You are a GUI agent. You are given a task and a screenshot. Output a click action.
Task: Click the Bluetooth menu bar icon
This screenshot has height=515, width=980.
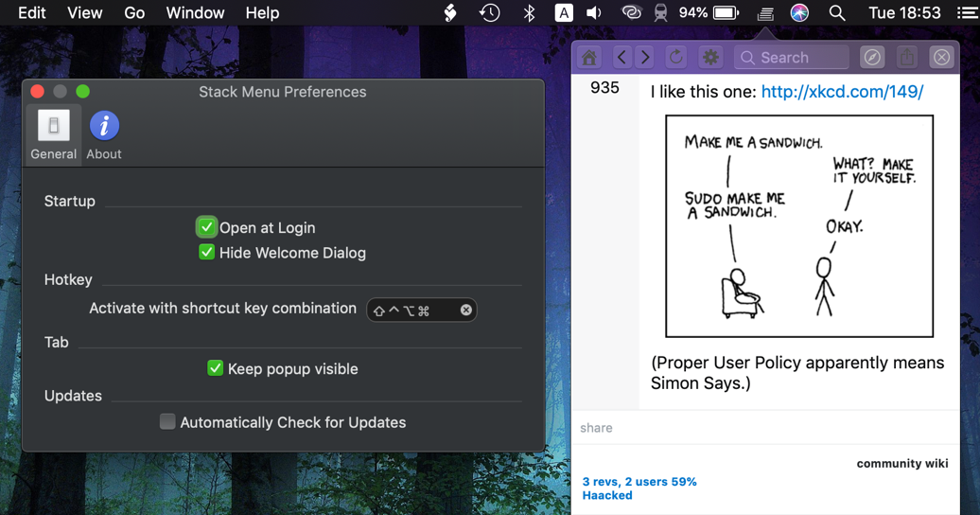(x=529, y=12)
